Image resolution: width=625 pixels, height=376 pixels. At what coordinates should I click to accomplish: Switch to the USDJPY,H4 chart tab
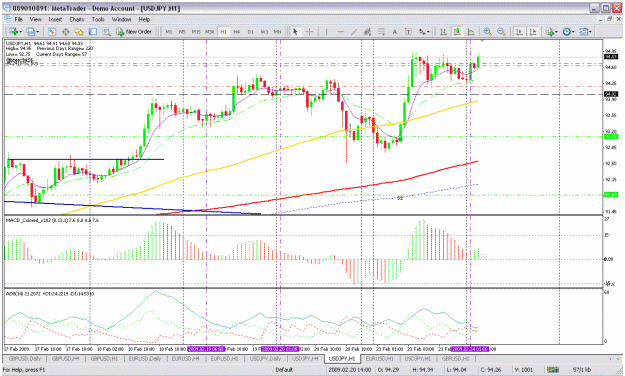tap(305, 359)
